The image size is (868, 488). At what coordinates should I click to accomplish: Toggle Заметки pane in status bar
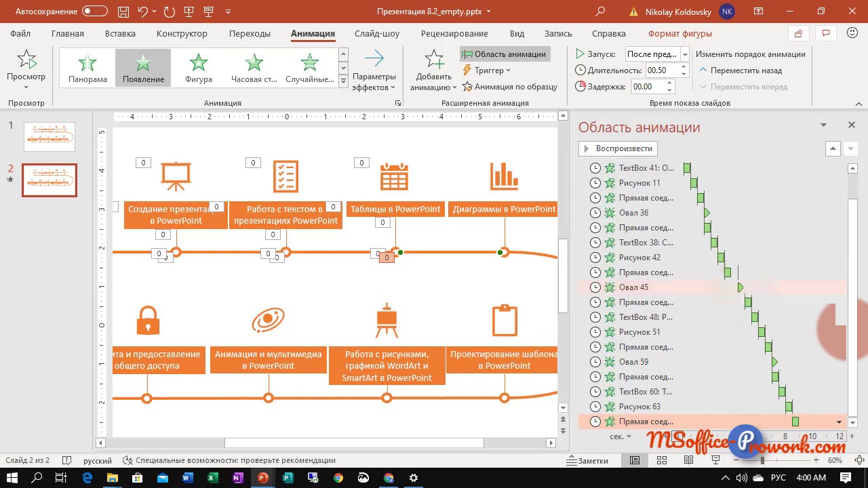[x=589, y=460]
